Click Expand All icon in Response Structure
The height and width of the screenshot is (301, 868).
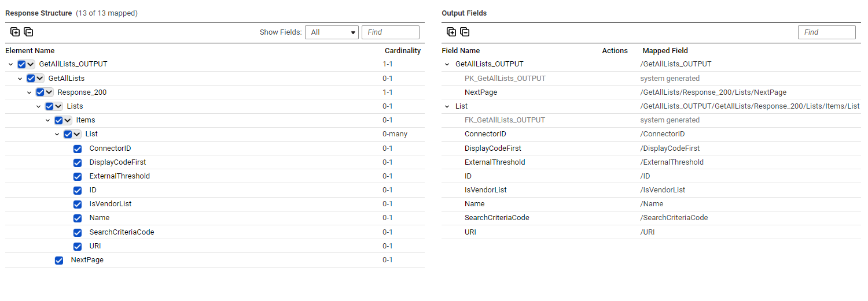[x=15, y=32]
